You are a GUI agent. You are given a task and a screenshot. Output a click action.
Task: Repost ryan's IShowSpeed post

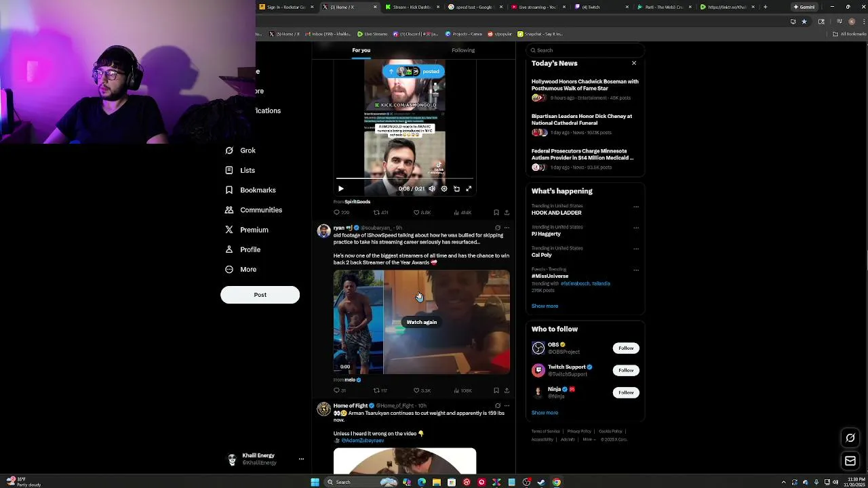point(380,390)
